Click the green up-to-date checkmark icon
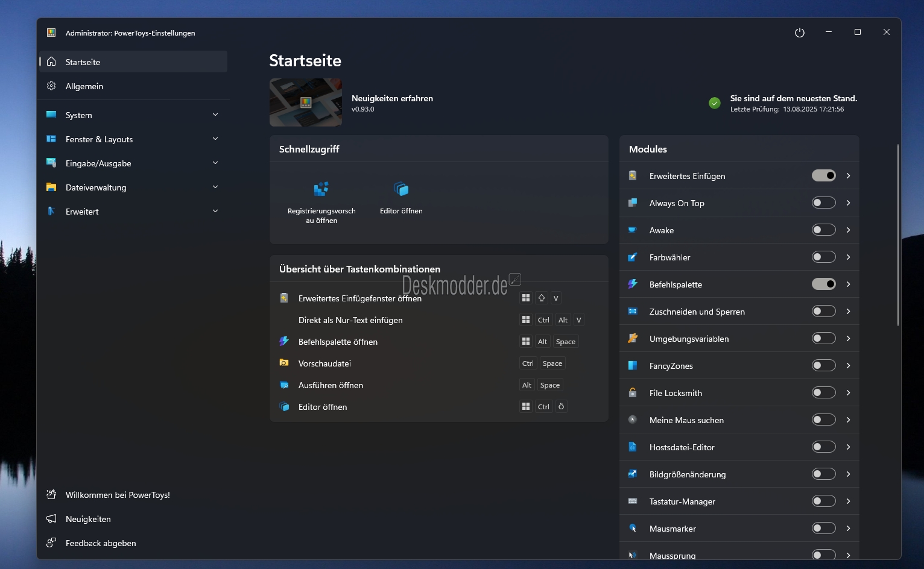The image size is (924, 569). (x=715, y=103)
